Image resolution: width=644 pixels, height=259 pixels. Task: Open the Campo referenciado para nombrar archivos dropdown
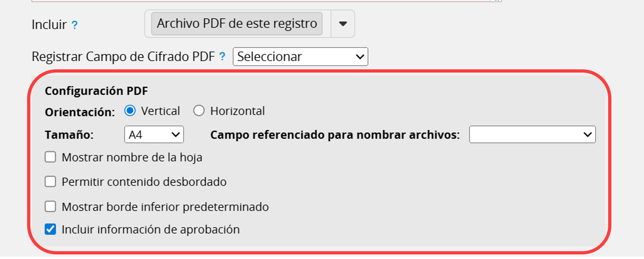532,135
